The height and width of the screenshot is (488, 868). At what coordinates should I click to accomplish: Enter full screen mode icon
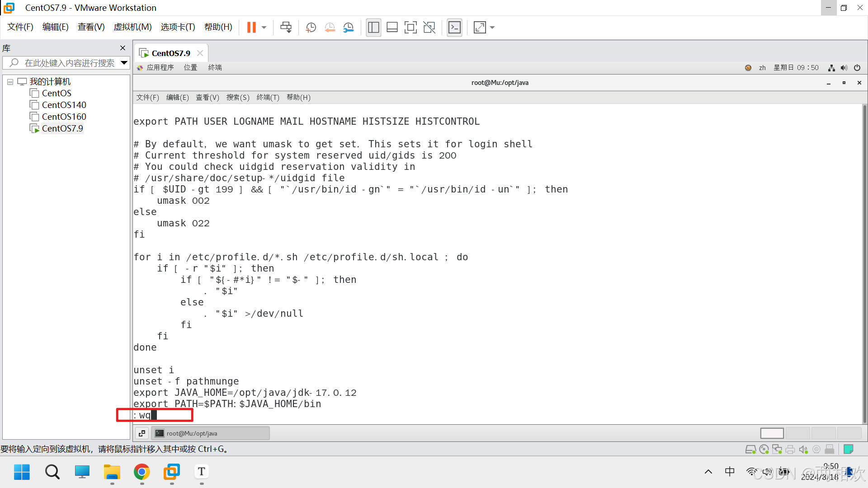pos(410,28)
